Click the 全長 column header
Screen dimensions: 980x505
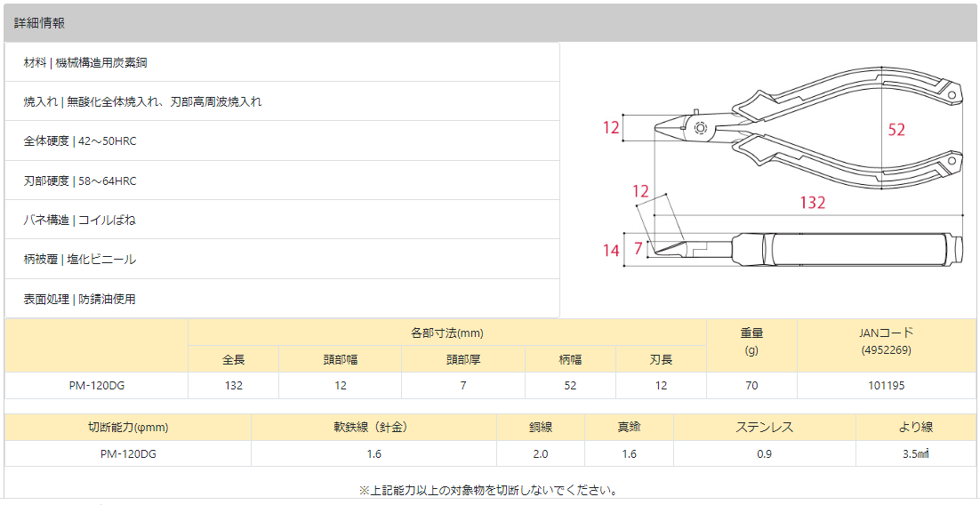coord(233,359)
